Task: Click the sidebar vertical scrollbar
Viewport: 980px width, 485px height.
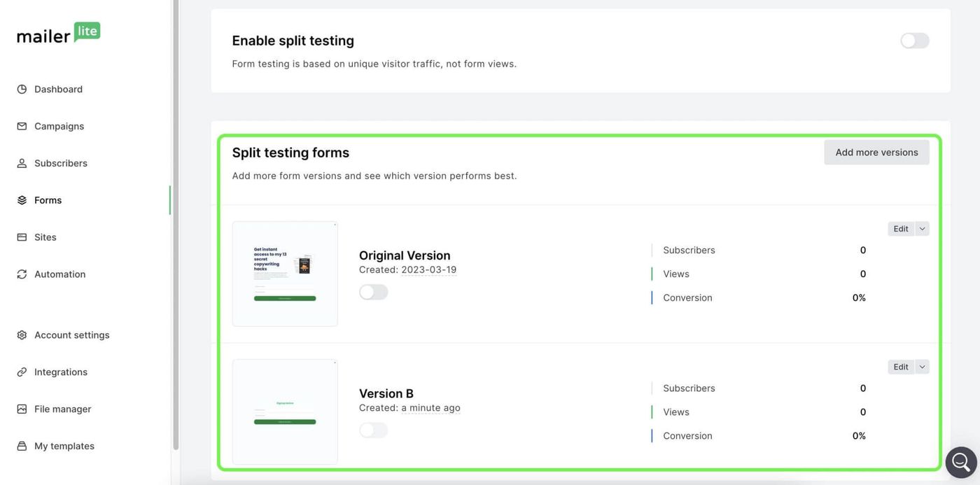Action: [176, 224]
